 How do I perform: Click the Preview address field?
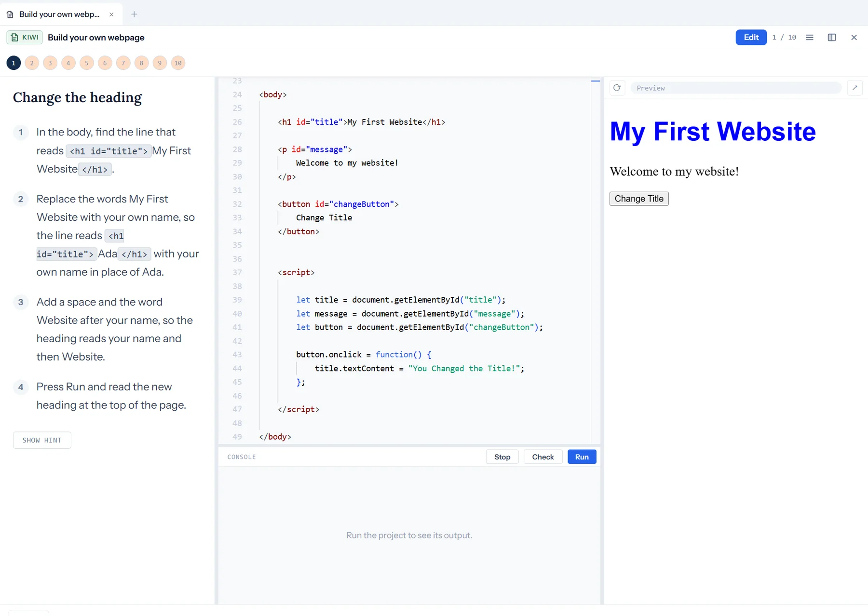click(736, 88)
